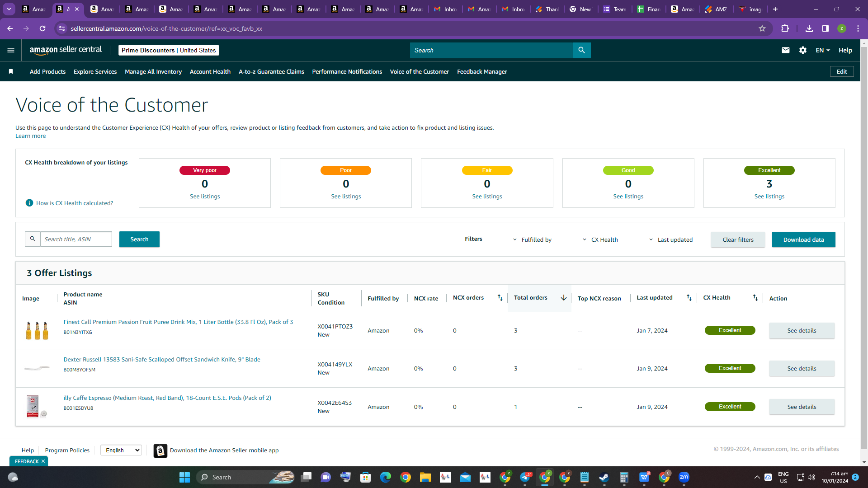See details for Finest Call Passion Fruit Puree
This screenshot has width=868, height=488.
pyautogui.click(x=802, y=330)
